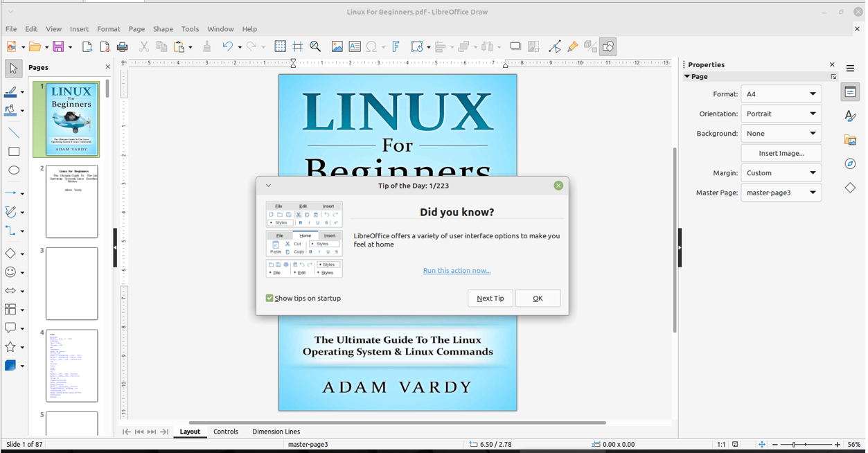Toggle the Show Draw Functions icon

coord(608,46)
